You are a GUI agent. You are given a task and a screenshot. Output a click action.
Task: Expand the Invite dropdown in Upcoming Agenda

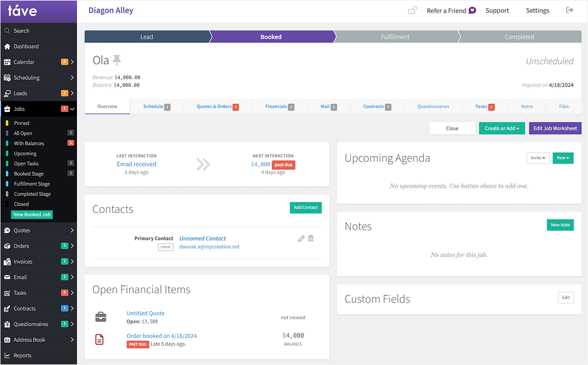(537, 158)
